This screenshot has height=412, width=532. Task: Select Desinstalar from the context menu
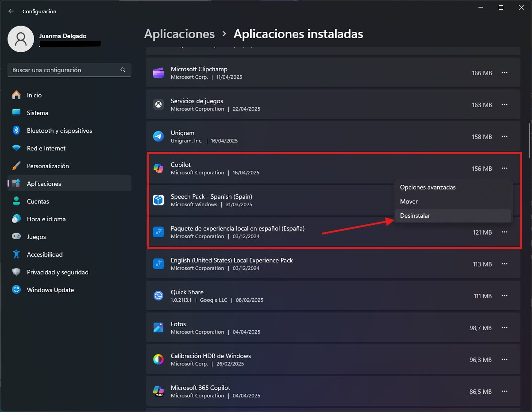pyautogui.click(x=415, y=216)
